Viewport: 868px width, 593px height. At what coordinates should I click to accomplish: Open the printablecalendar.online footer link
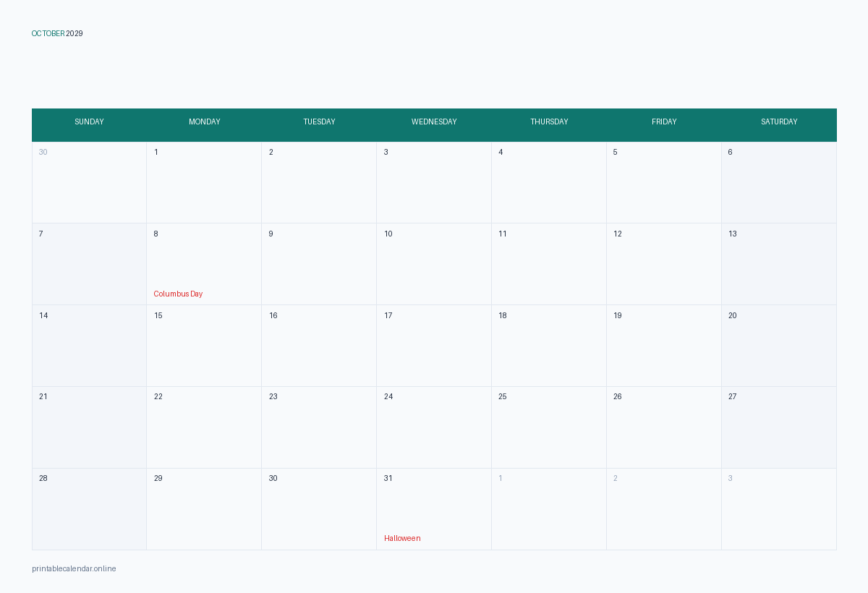click(74, 568)
